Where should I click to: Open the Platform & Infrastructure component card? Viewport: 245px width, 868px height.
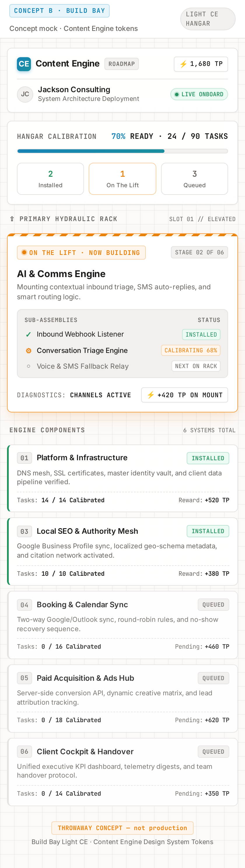tap(122, 478)
